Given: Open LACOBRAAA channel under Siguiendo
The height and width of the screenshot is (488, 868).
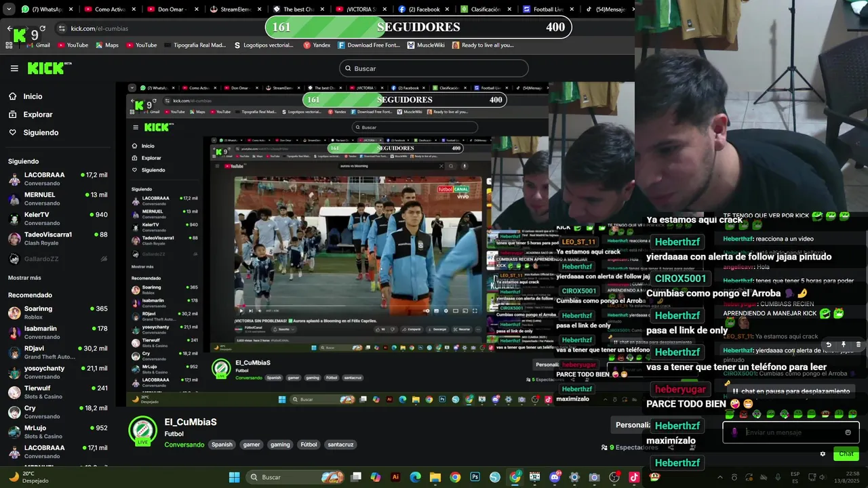Looking at the screenshot, I should point(58,179).
